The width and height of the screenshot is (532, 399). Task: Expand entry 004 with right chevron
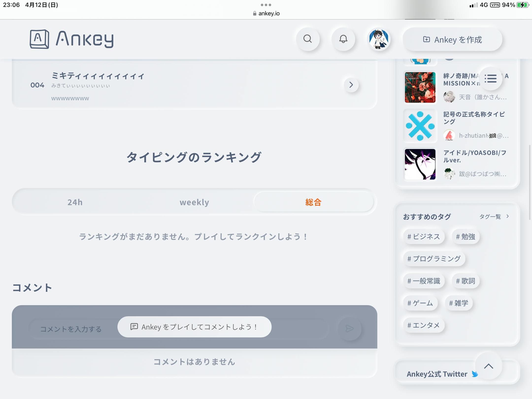coord(351,85)
